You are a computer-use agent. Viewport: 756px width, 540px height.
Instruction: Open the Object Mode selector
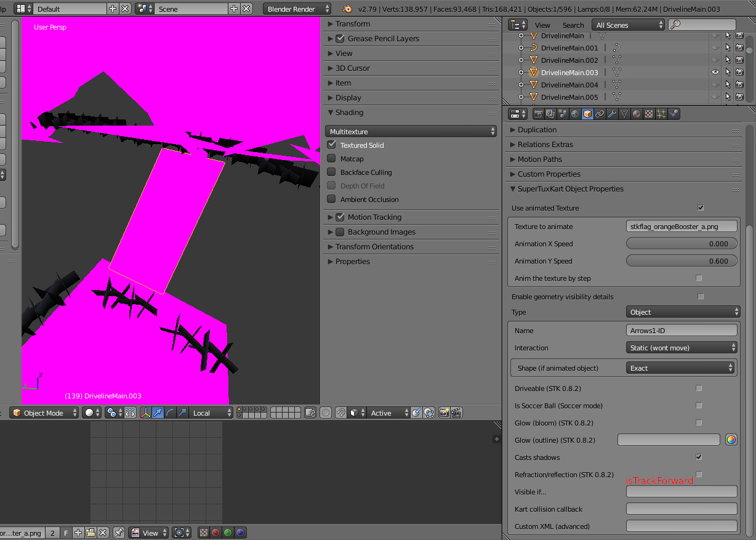[45, 413]
